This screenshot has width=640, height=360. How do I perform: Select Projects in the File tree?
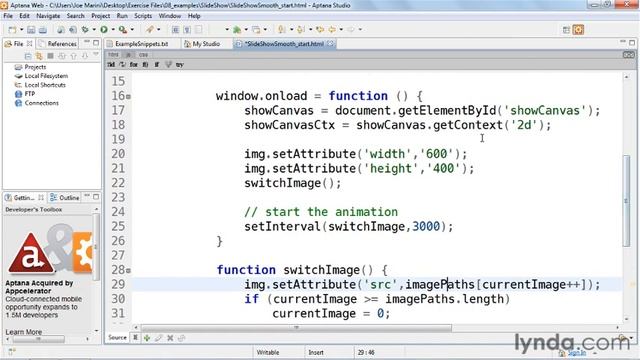[35, 67]
